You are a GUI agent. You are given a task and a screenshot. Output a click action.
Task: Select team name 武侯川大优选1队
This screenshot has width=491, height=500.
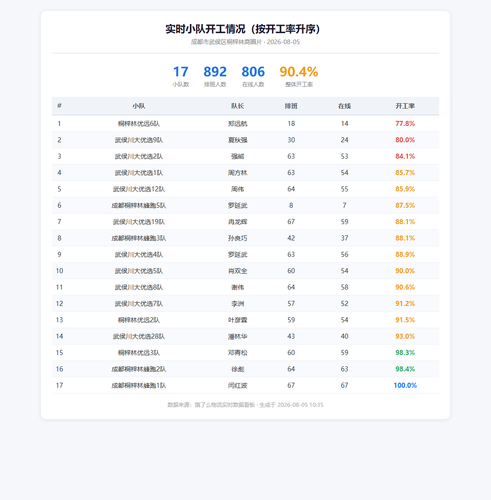[139, 173]
